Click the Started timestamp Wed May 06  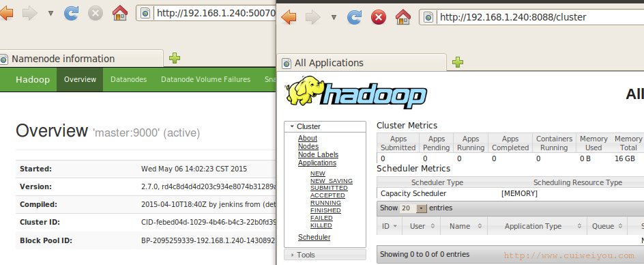point(194,169)
